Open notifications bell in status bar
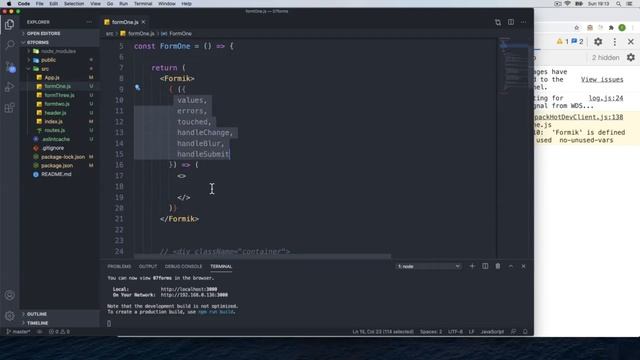 click(x=525, y=332)
